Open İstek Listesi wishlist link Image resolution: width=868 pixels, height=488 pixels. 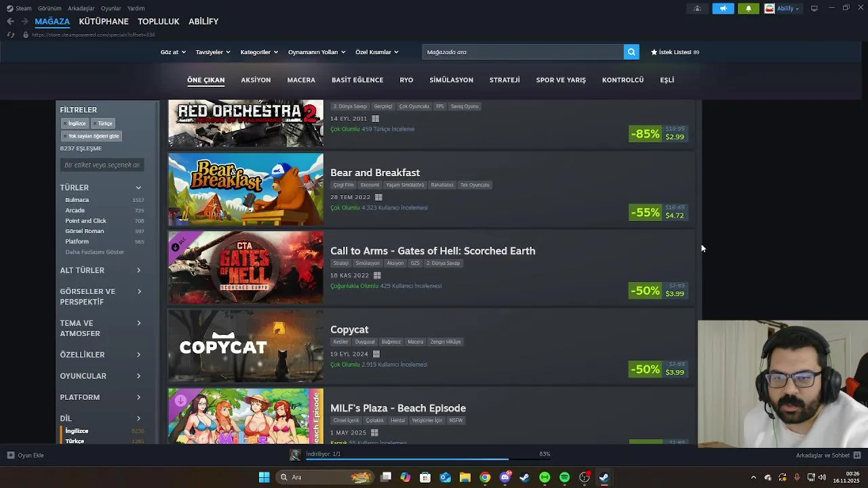pyautogui.click(x=675, y=52)
